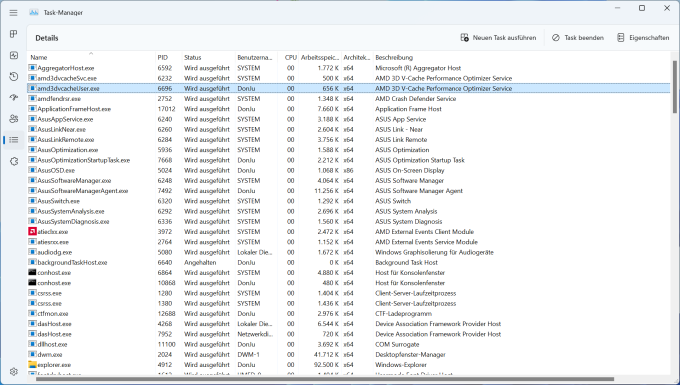This screenshot has width=680, height=385.
Task: Click 'ASUS On-Screen Display' description
Action: (410, 170)
